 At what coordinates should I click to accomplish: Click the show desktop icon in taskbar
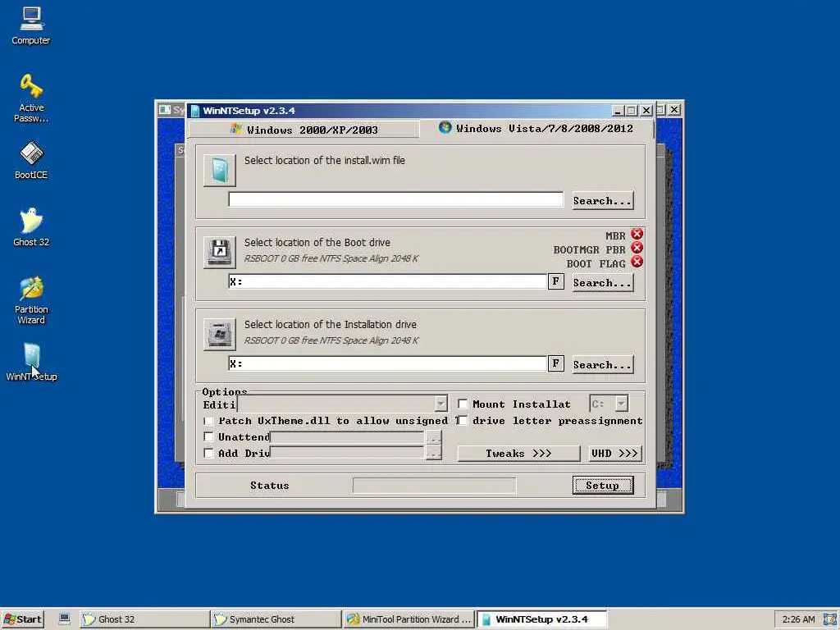pos(64,619)
